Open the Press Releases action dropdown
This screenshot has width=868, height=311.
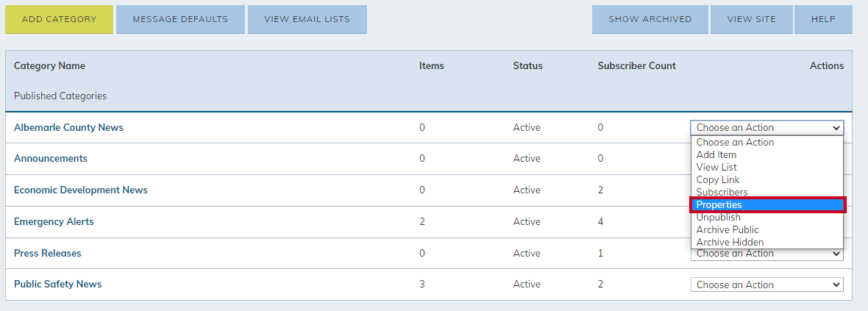[766, 254]
